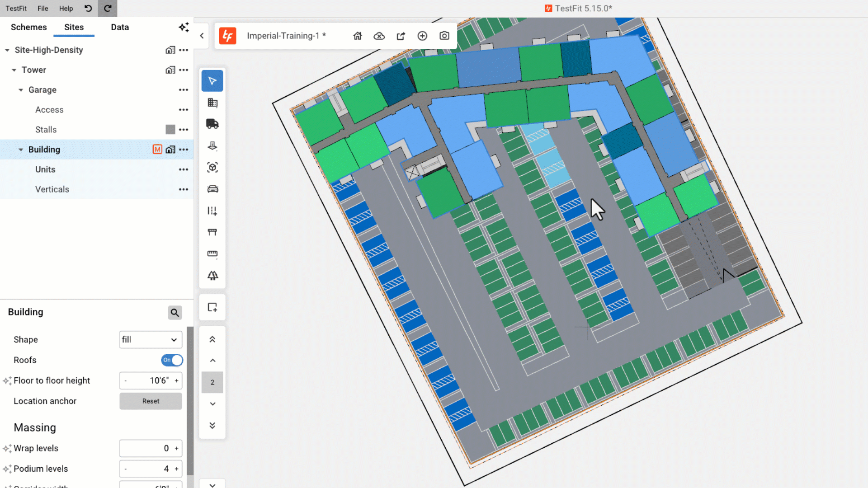The width and height of the screenshot is (868, 488).
Task: Click the home view icon
Action: 357,36
